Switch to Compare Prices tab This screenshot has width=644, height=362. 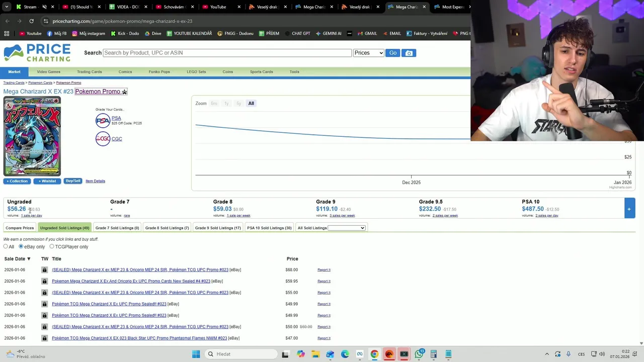pyautogui.click(x=20, y=228)
